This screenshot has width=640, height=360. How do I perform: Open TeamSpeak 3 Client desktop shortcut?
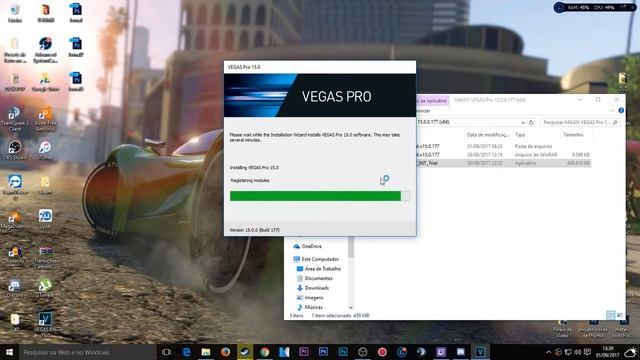pyautogui.click(x=15, y=119)
